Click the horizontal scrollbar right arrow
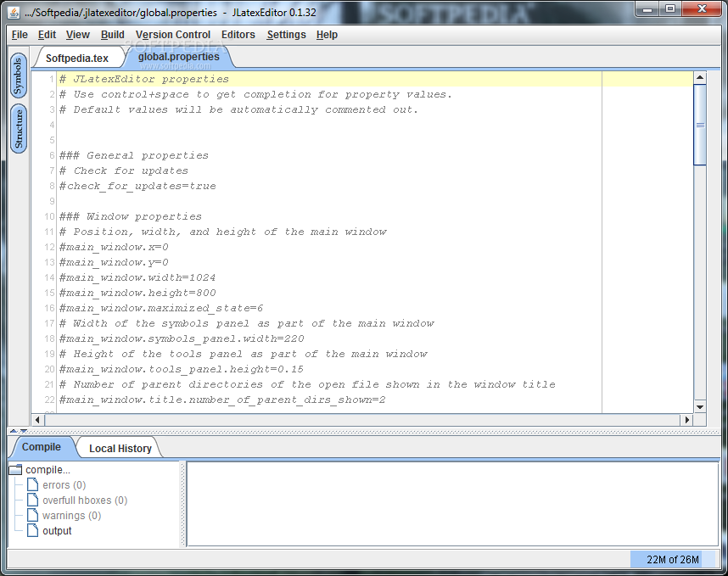The width and height of the screenshot is (728, 576). 686,420
